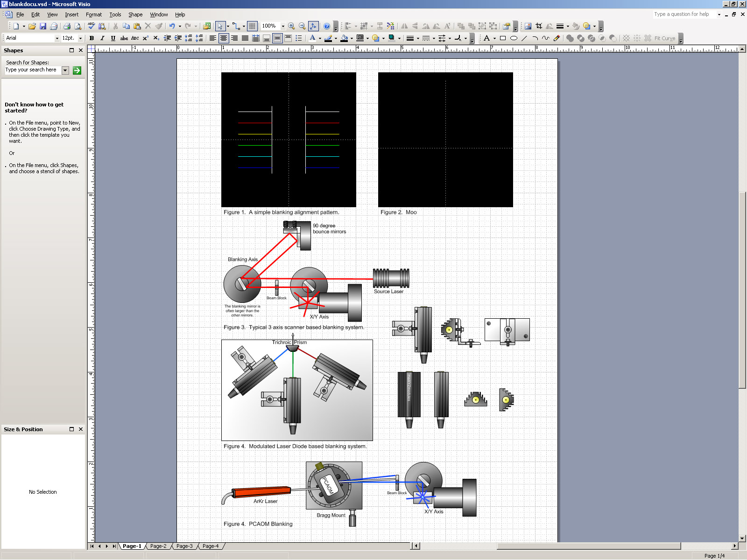Expand the 100% zoom level dropdown
This screenshot has width=747, height=560.
[283, 26]
